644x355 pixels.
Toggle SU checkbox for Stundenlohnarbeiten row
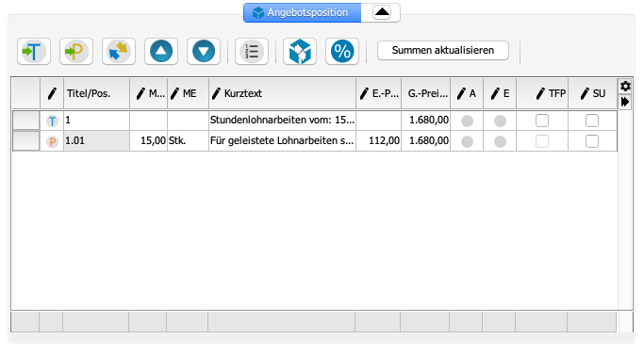[x=592, y=121]
